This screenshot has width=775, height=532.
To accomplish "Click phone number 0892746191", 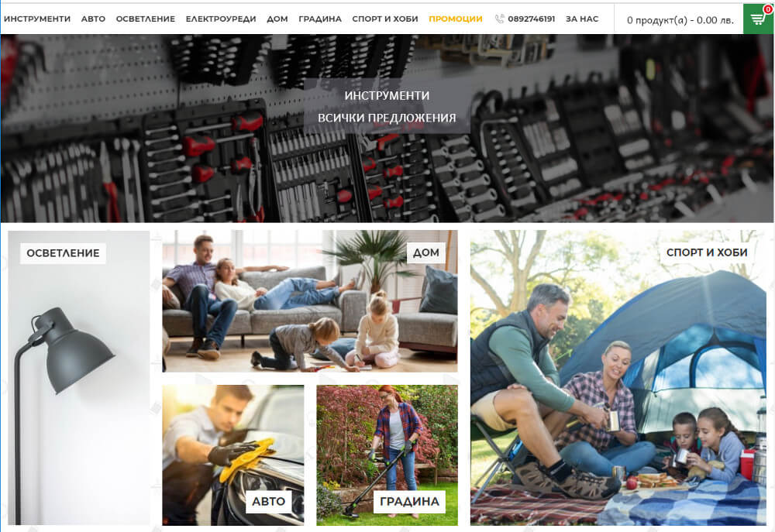I will point(532,19).
